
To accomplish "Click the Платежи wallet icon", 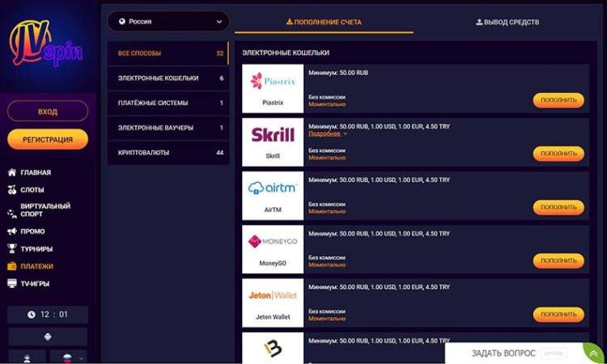I will click(12, 266).
